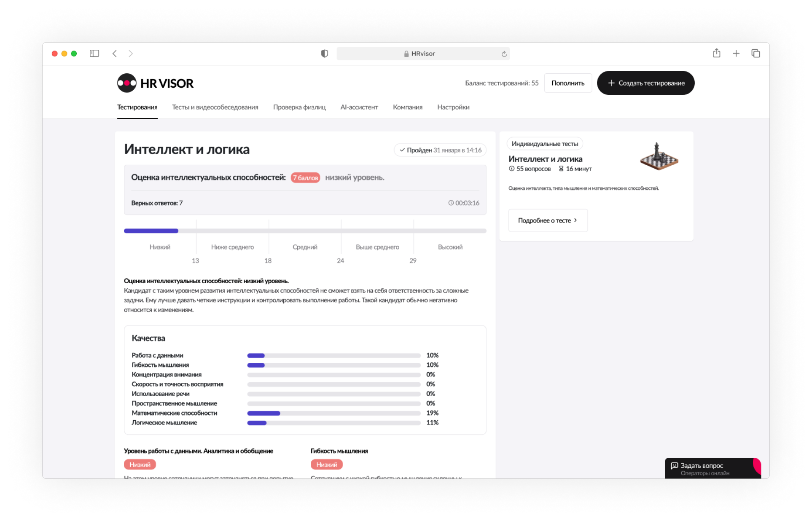Open the AI-ассистент tab
The height and width of the screenshot is (521, 812).
359,107
